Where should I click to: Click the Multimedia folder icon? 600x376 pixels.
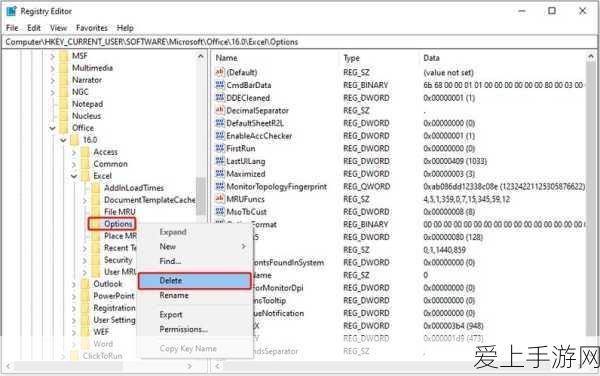click(x=64, y=68)
